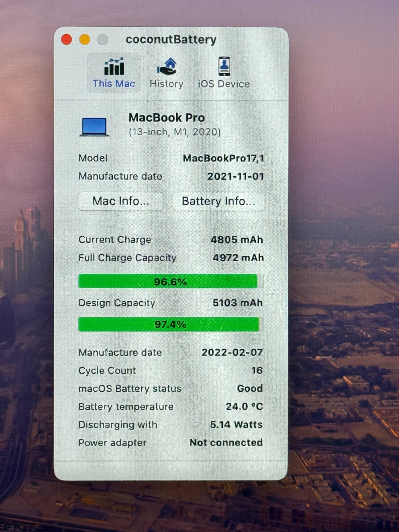Click the Discharging with label
This screenshot has height=532, width=399.
118,425
